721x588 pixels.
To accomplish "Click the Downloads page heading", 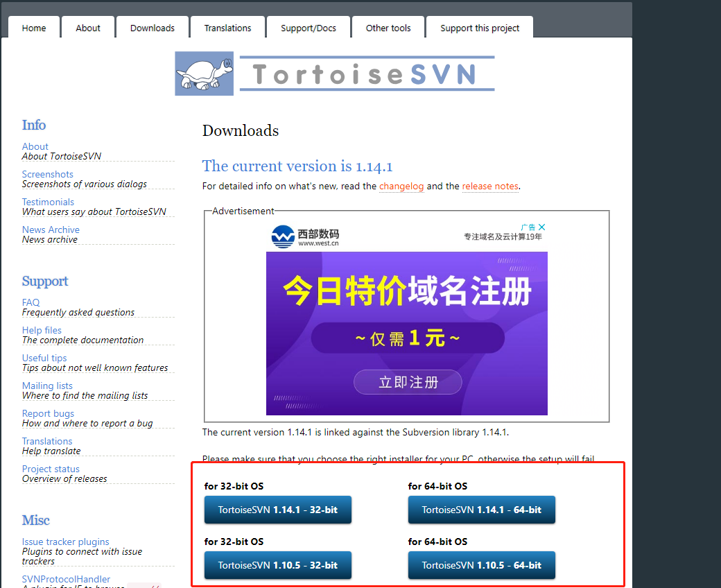I will tap(241, 130).
